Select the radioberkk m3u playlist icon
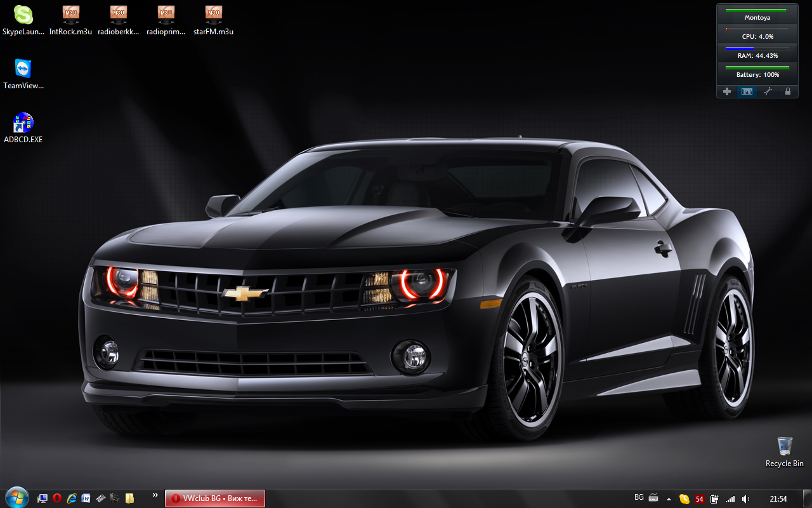812x508 pixels. (x=118, y=20)
